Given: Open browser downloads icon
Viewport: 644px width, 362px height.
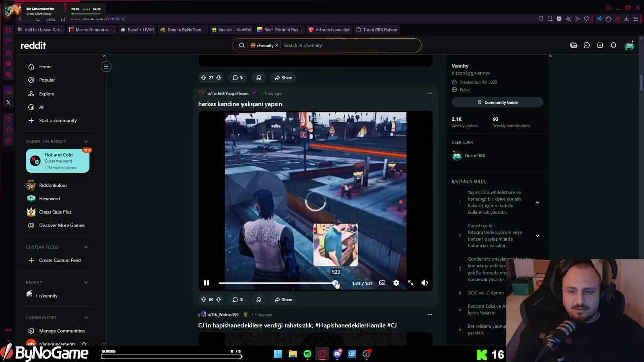Looking at the screenshot, I should [x=626, y=19].
